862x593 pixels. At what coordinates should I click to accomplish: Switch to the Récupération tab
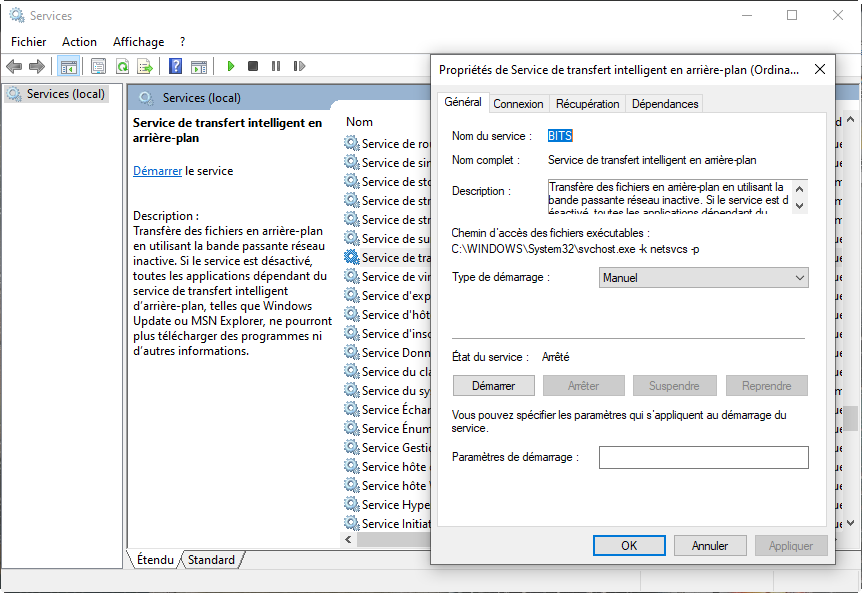tap(587, 104)
